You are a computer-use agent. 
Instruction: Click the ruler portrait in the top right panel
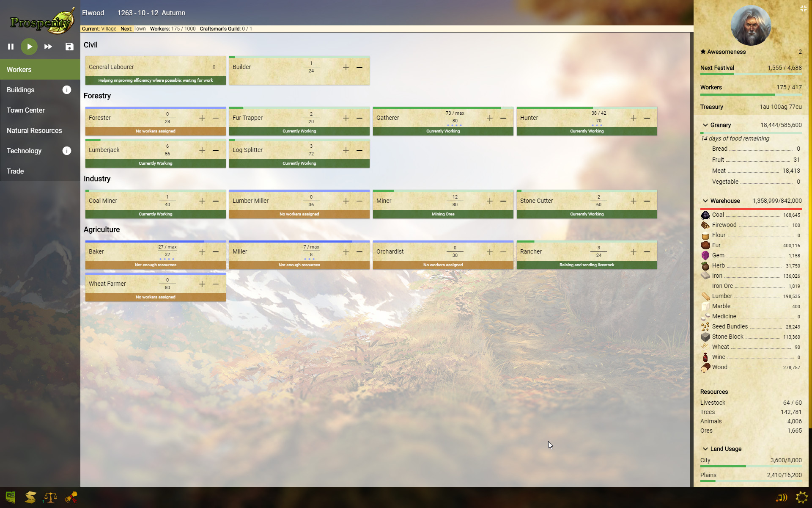751,25
